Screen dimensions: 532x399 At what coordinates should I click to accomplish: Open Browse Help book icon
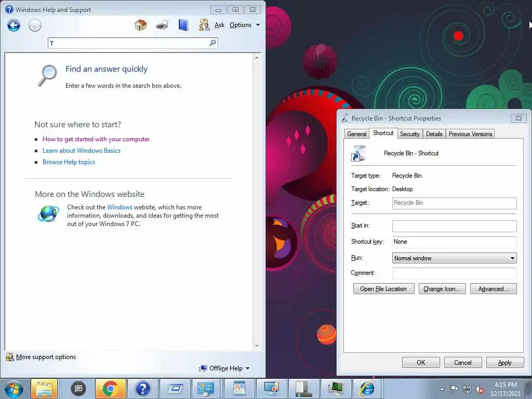click(183, 25)
